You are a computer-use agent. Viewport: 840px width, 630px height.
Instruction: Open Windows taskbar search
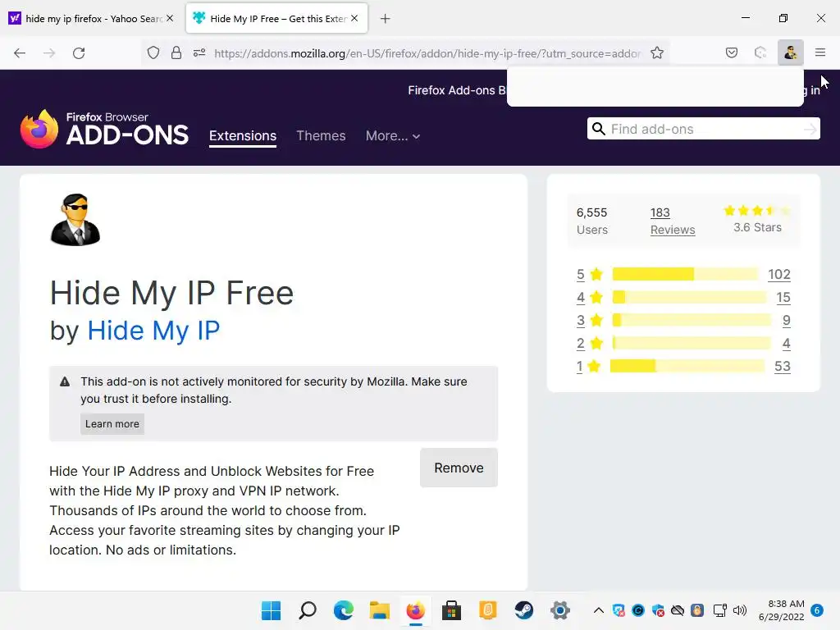pos(308,610)
